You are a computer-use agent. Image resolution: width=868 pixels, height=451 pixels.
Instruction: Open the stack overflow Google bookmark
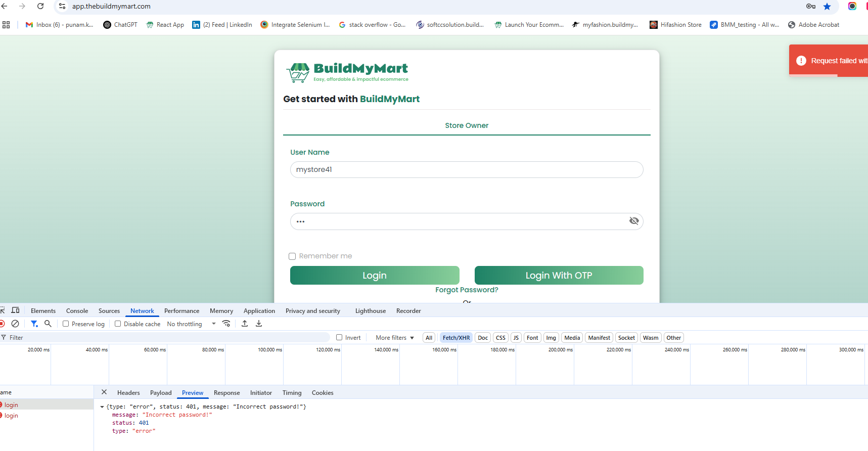(372, 24)
